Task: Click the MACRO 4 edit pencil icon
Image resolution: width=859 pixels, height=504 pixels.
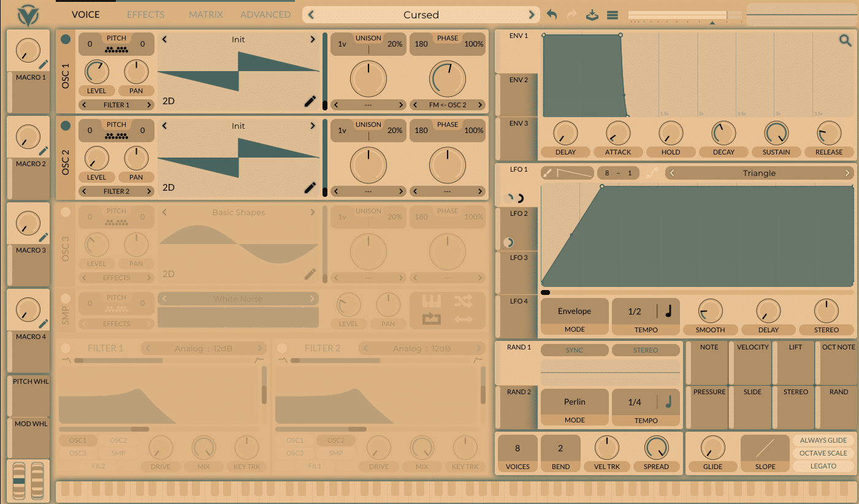Action: click(x=44, y=324)
